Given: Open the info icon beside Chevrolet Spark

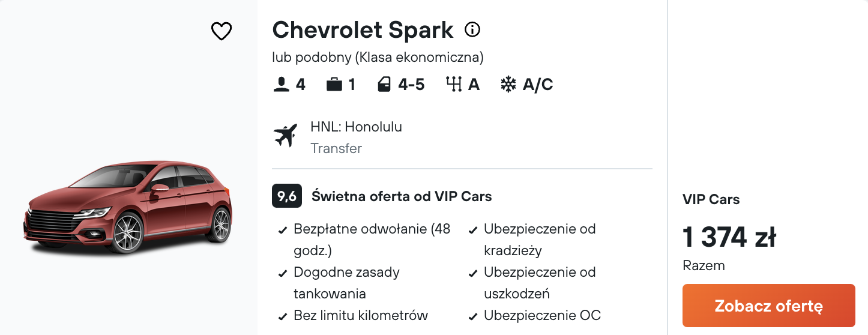Looking at the screenshot, I should [472, 29].
